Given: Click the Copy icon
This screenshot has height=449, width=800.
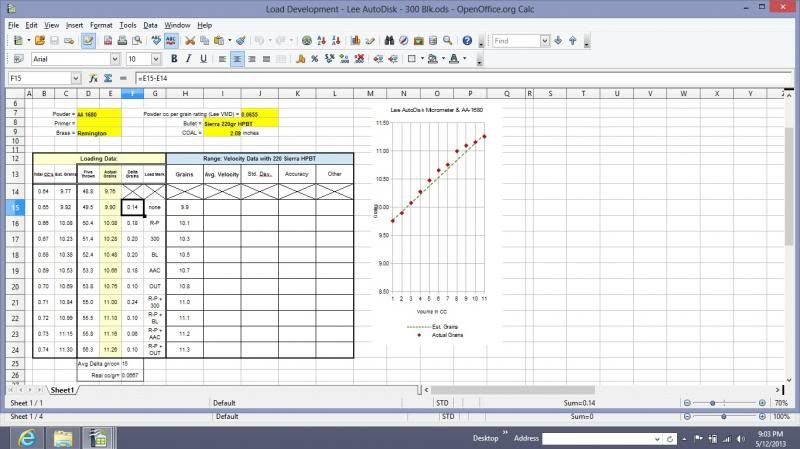Looking at the screenshot, I should [x=205, y=40].
